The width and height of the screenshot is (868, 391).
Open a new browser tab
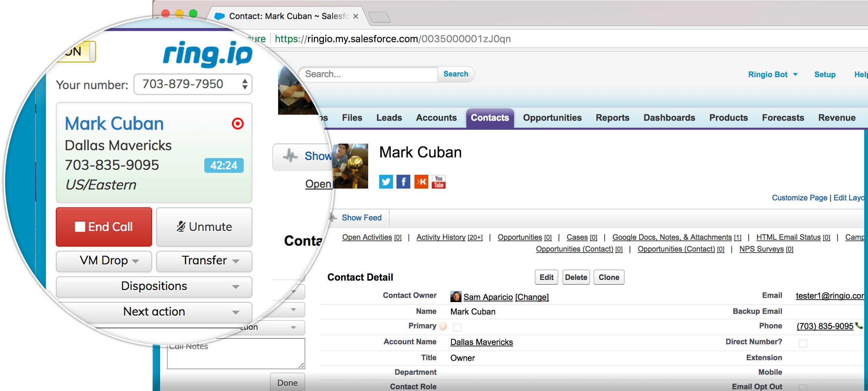379,17
